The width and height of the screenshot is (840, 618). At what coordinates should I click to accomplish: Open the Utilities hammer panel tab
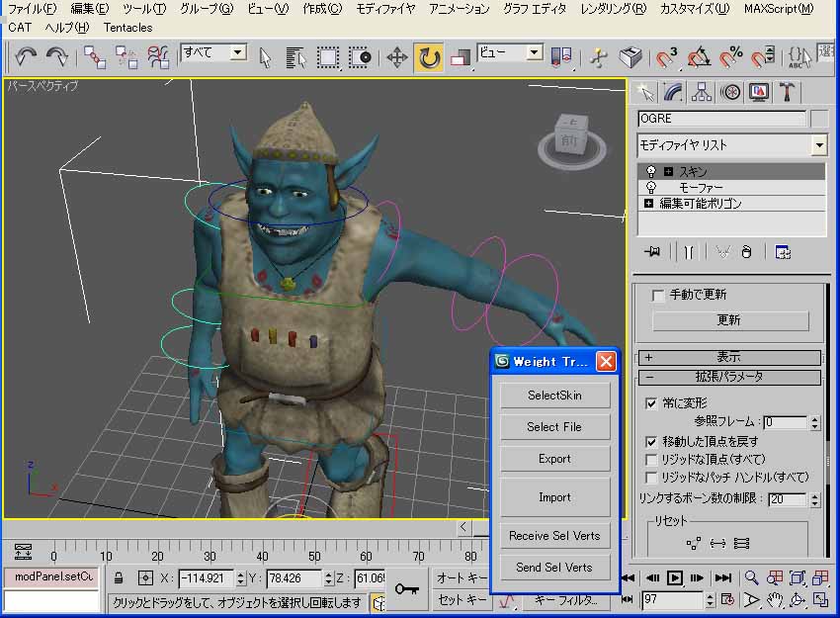[787, 93]
